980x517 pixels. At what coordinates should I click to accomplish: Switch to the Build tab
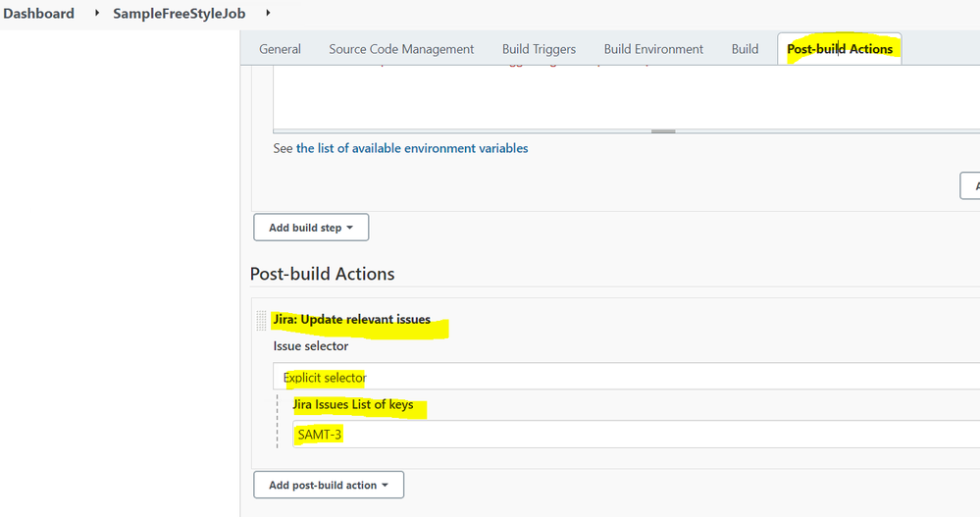[x=745, y=49]
